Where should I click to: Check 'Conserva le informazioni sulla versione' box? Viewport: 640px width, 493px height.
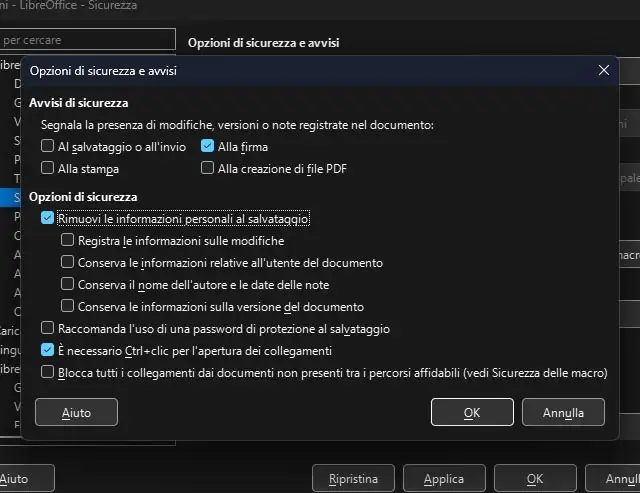point(68,307)
